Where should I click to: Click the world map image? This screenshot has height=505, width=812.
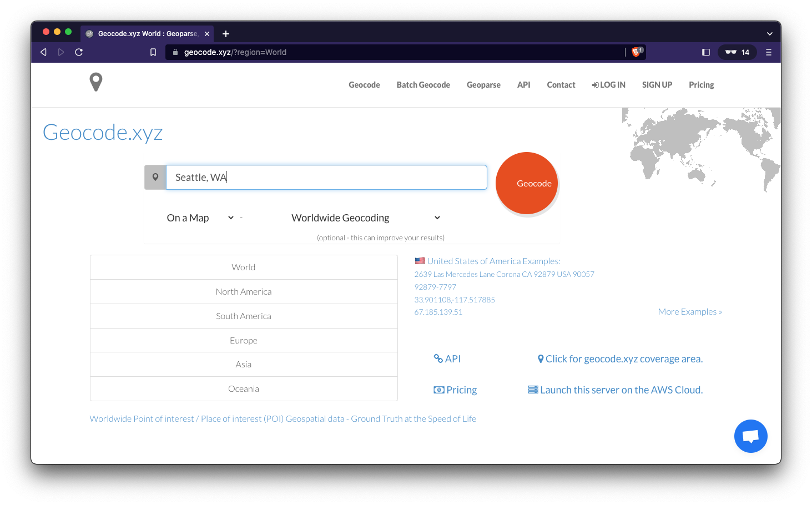pyautogui.click(x=702, y=147)
